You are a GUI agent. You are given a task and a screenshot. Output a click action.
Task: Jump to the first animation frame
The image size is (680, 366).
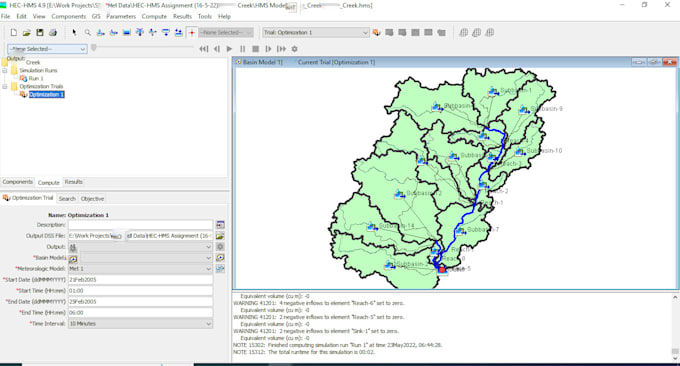[203, 49]
